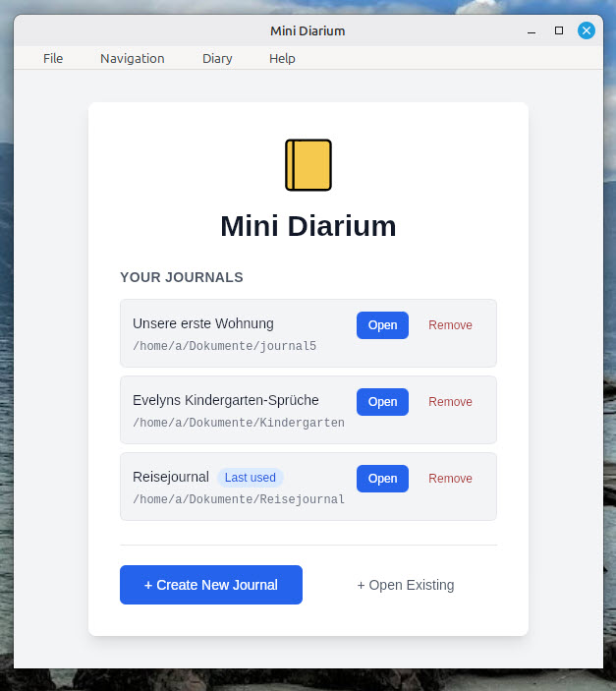
Task: Remove the Reisejournal entry
Action: tap(450, 479)
